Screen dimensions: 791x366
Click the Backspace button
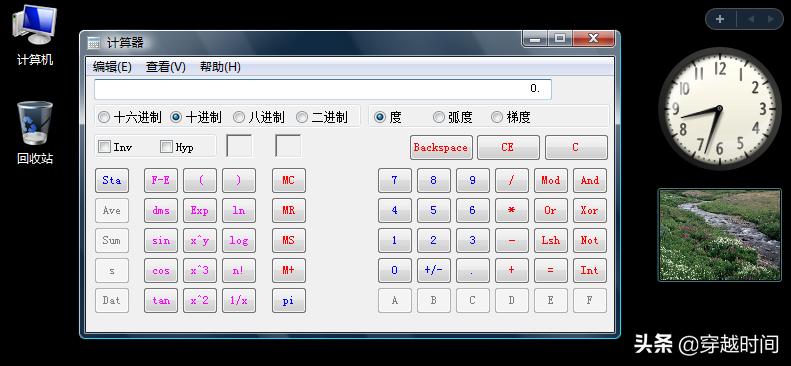(441, 148)
